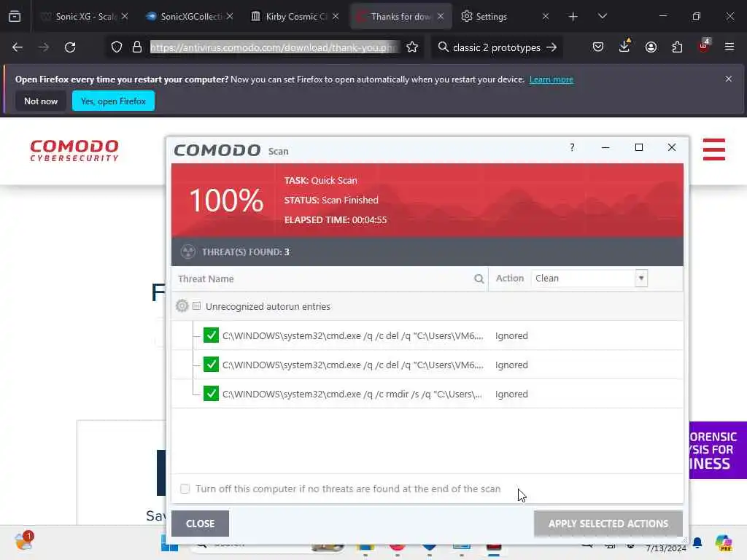The image size is (747, 560).
Task: Open a new tab with plus
Action: (x=573, y=17)
